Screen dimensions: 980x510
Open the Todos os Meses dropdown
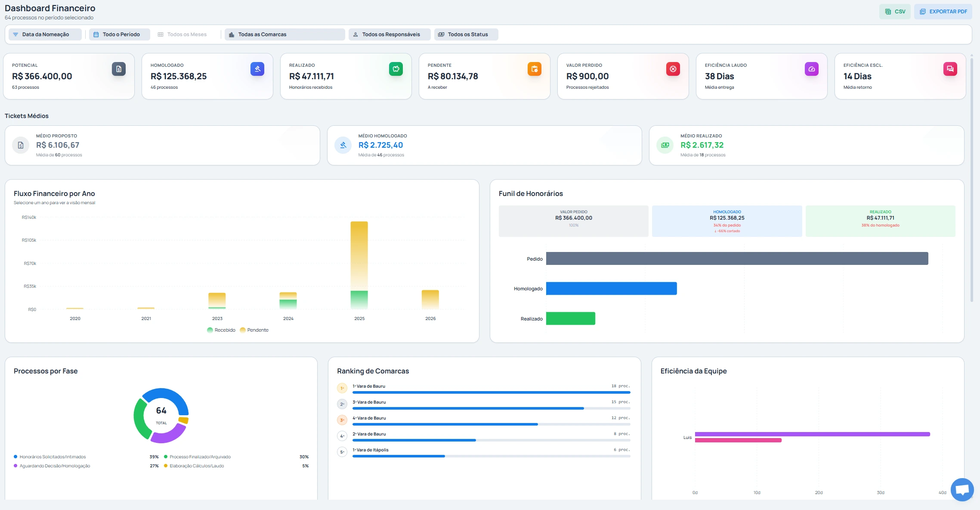185,34
